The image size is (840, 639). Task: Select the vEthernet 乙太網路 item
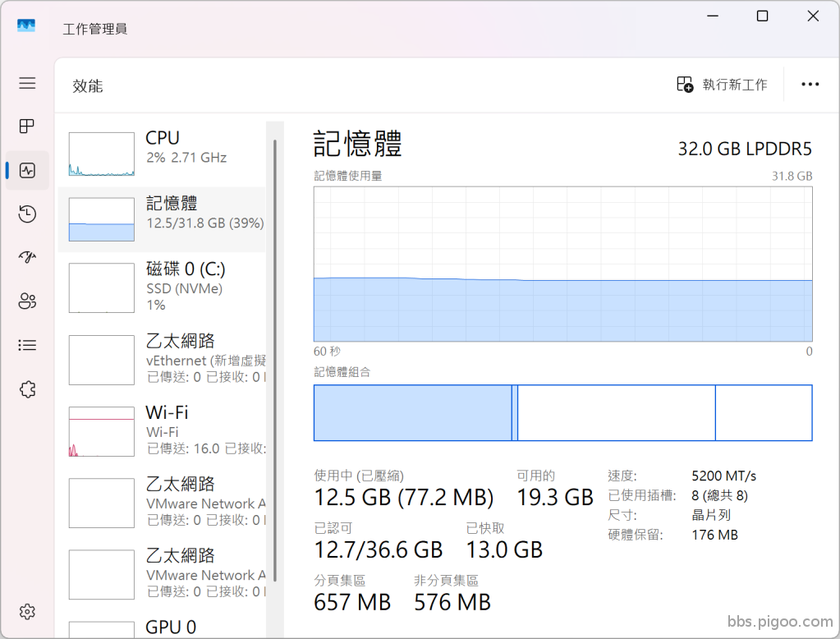coord(162,360)
